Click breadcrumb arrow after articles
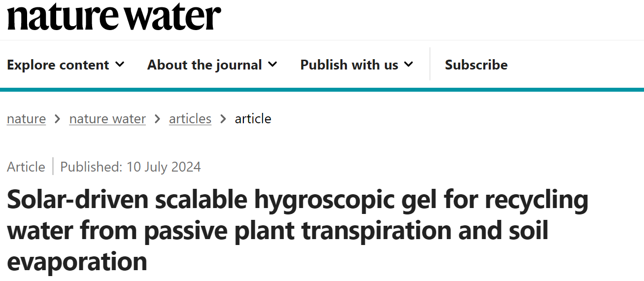The width and height of the screenshot is (644, 281). (223, 119)
